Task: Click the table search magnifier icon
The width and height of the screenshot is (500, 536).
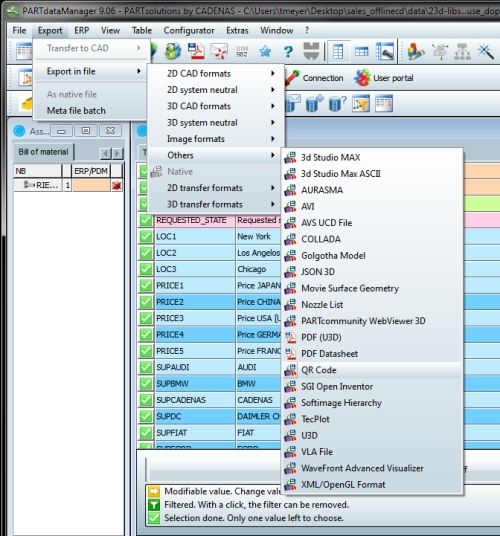Action: click(x=384, y=52)
